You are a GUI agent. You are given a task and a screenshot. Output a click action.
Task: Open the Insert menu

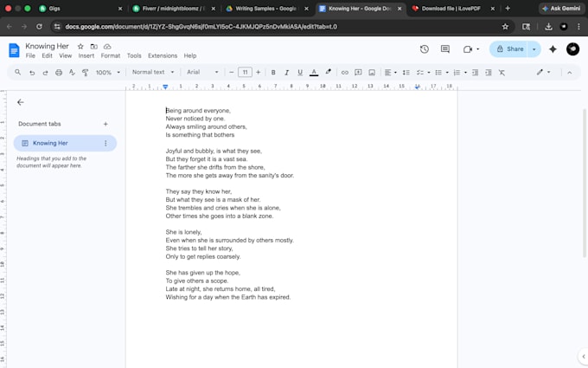tap(86, 55)
